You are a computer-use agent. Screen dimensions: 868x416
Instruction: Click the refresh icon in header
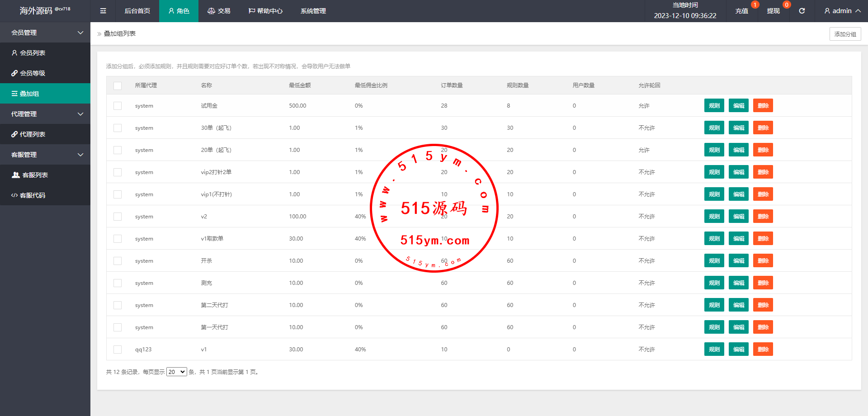point(802,11)
